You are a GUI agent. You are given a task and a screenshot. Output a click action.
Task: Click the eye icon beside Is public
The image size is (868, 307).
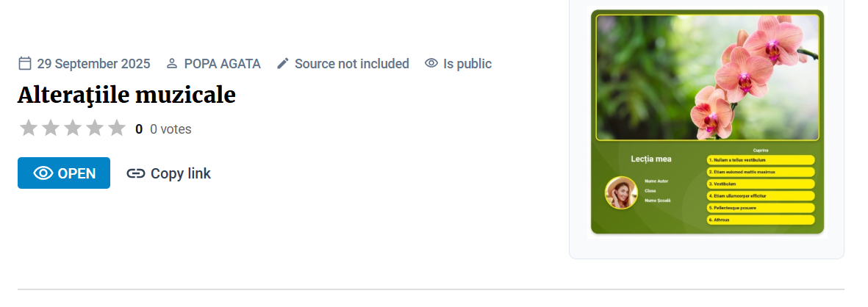[431, 63]
